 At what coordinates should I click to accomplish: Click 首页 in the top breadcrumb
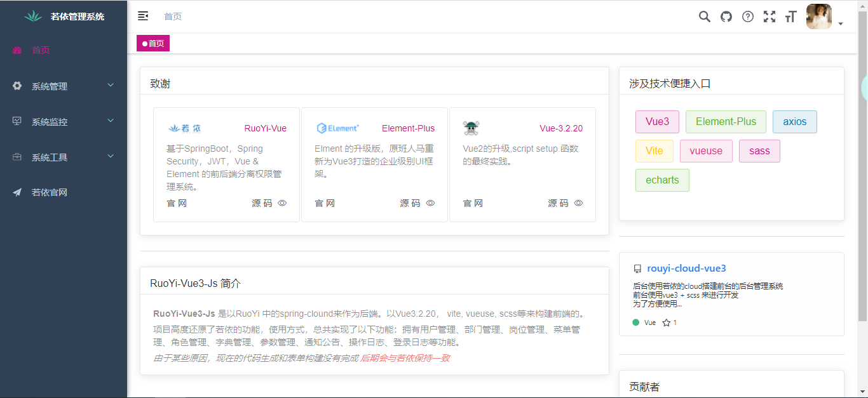pyautogui.click(x=173, y=17)
